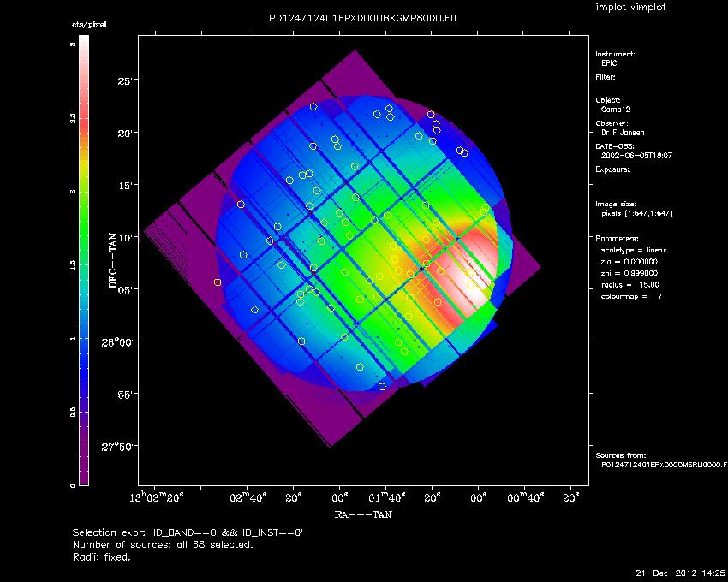Click the DATE-OBS: label
This screenshot has height=582, width=728.
pyautogui.click(x=614, y=146)
